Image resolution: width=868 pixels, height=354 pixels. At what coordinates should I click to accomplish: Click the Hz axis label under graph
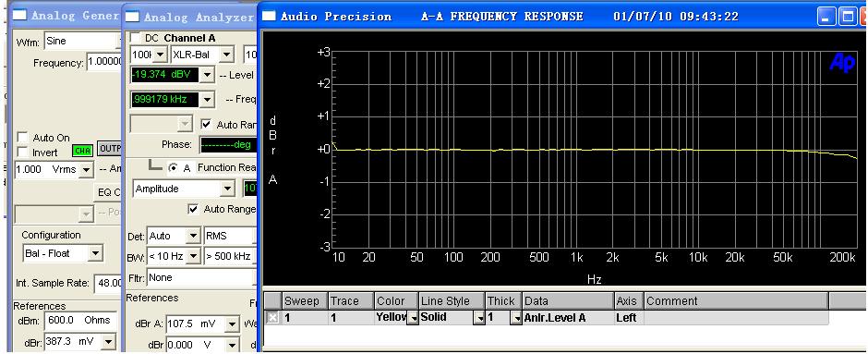[594, 279]
